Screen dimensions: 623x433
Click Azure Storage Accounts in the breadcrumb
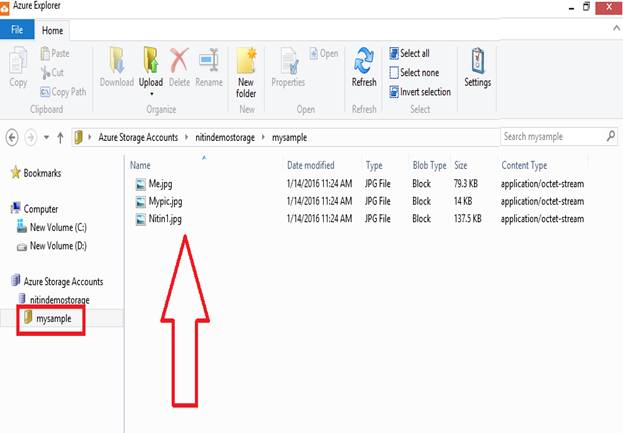138,137
